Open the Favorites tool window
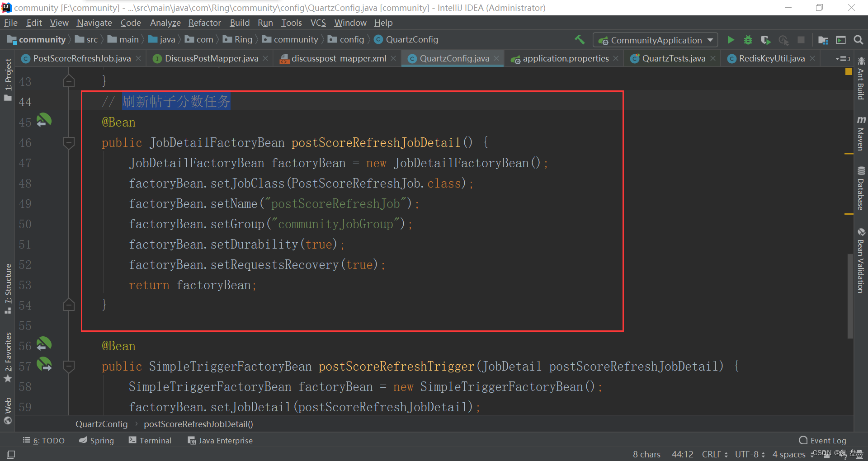This screenshot has height=461, width=868. point(8,357)
